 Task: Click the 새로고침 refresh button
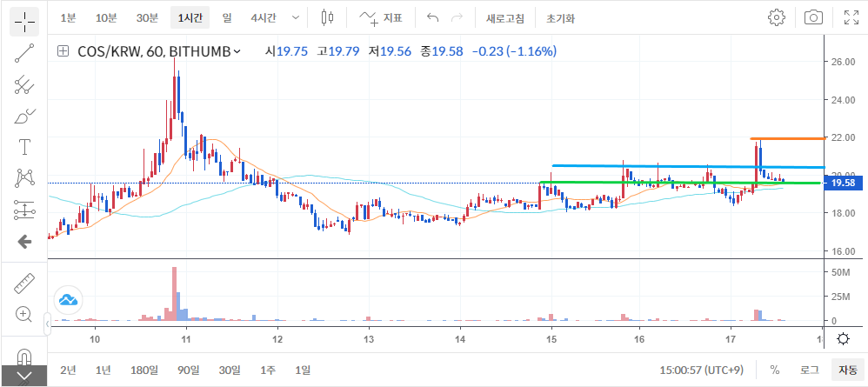(504, 18)
